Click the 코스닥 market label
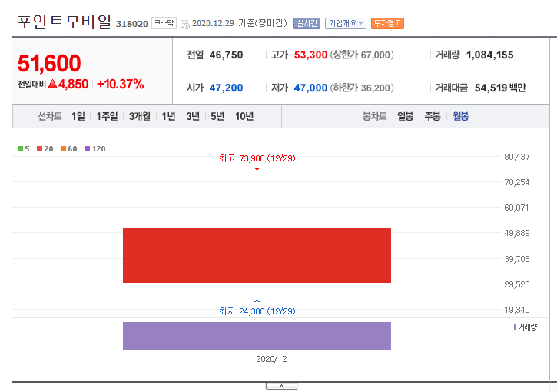The width and height of the screenshot is (557, 392). (x=164, y=23)
